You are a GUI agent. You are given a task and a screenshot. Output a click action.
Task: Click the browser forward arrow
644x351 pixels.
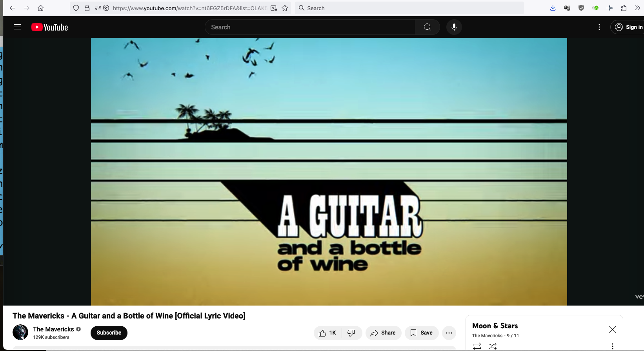click(27, 8)
